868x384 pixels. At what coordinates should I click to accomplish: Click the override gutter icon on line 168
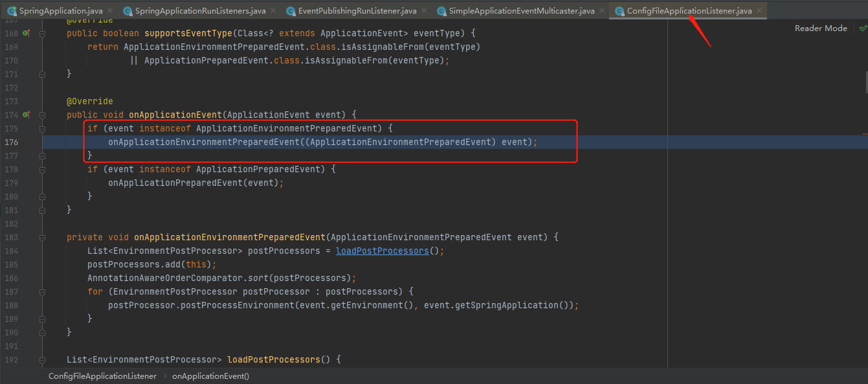click(x=27, y=33)
